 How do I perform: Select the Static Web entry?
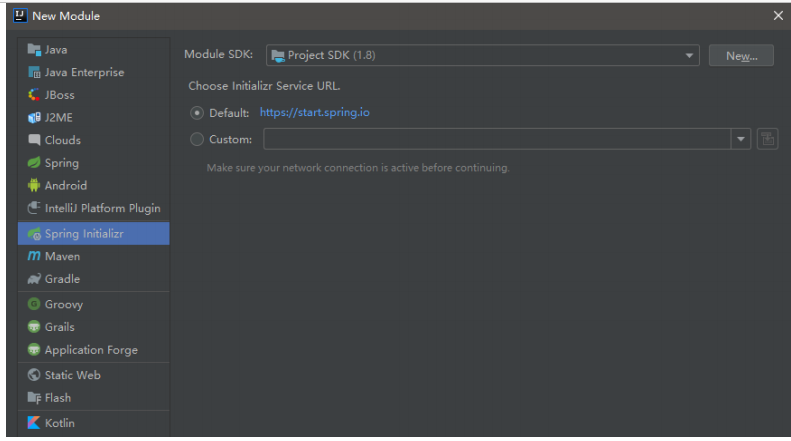click(x=93, y=374)
